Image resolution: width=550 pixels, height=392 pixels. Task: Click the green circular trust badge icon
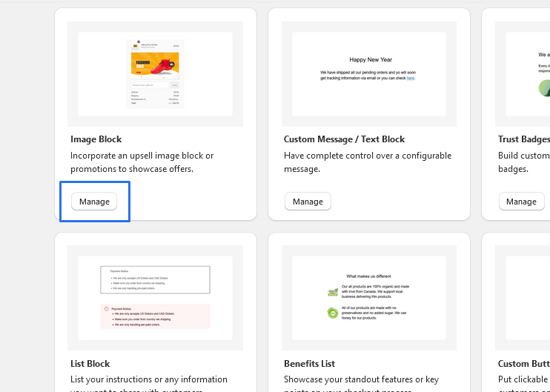click(x=545, y=89)
